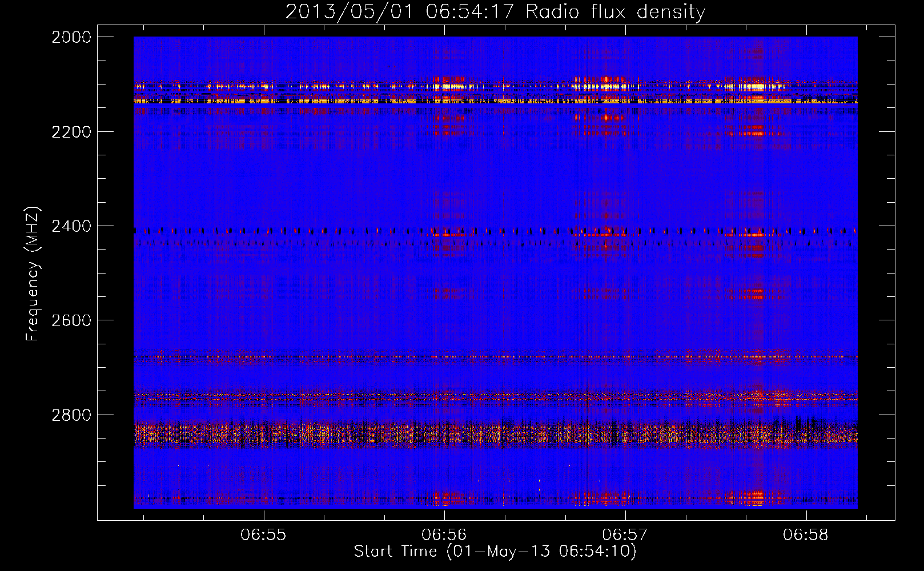Click the 'Frequency (MHZ)' axis title
Image resolution: width=924 pixels, height=571 pixels.
point(33,274)
